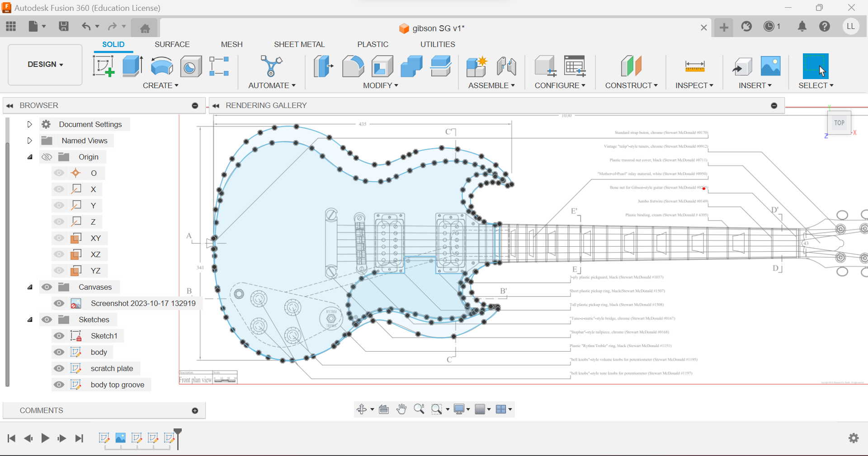This screenshot has width=868, height=456.
Task: Hide the Screenshot 2023-10-17 canvas
Action: (x=59, y=303)
